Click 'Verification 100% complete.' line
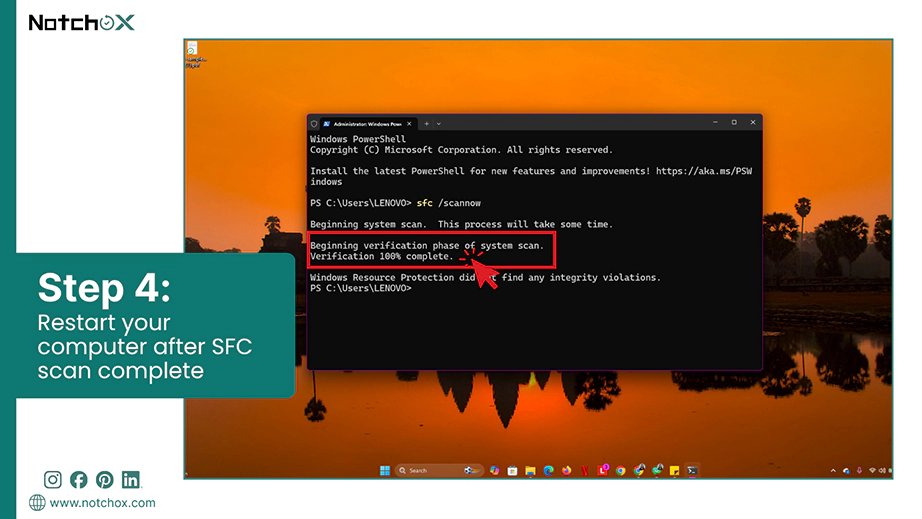This screenshot has height=519, width=922. (382, 256)
